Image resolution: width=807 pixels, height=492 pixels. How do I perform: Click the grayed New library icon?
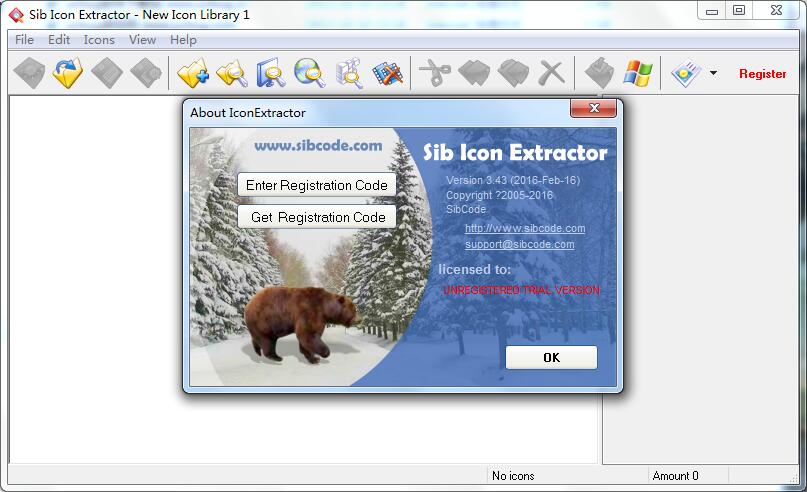click(x=29, y=73)
